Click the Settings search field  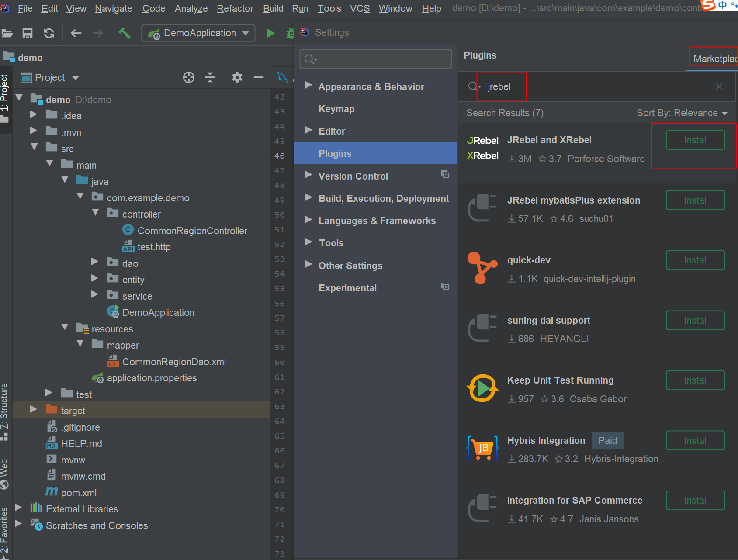[x=376, y=59]
